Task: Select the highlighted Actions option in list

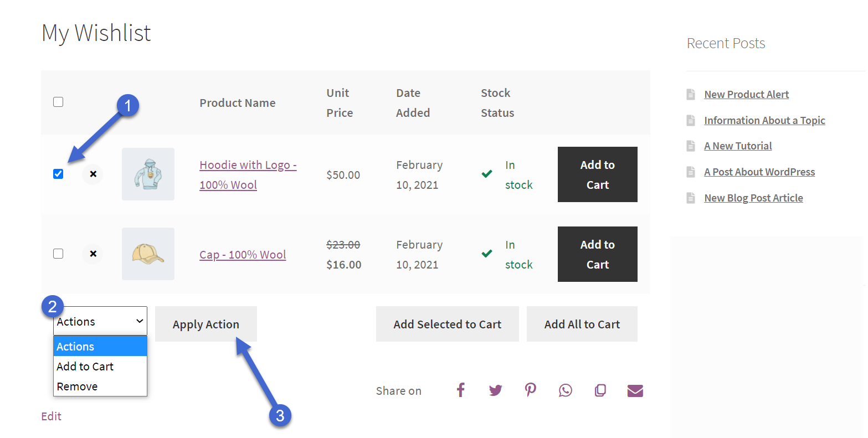Action: click(76, 347)
